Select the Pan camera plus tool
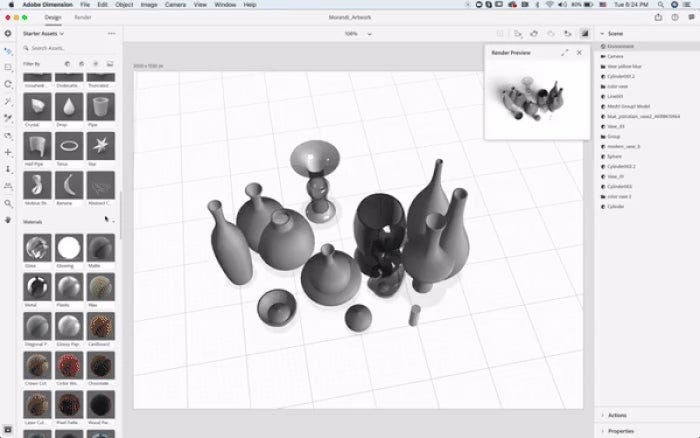Viewport: 700px width, 438px height. click(x=8, y=152)
